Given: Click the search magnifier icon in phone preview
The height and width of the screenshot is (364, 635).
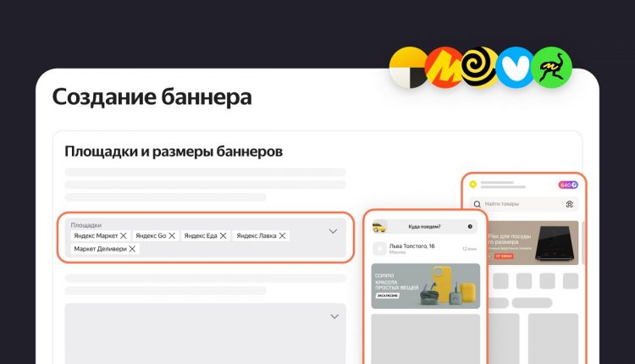Looking at the screenshot, I should tap(478, 204).
